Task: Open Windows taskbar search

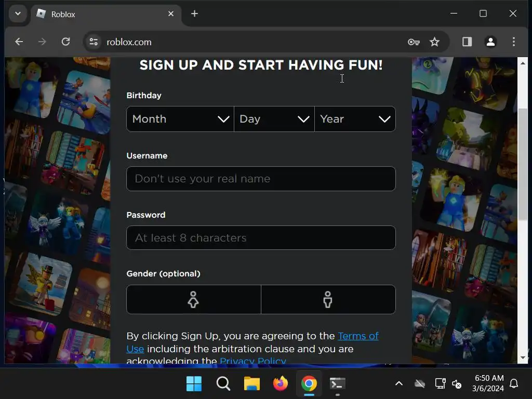Action: pos(223,384)
